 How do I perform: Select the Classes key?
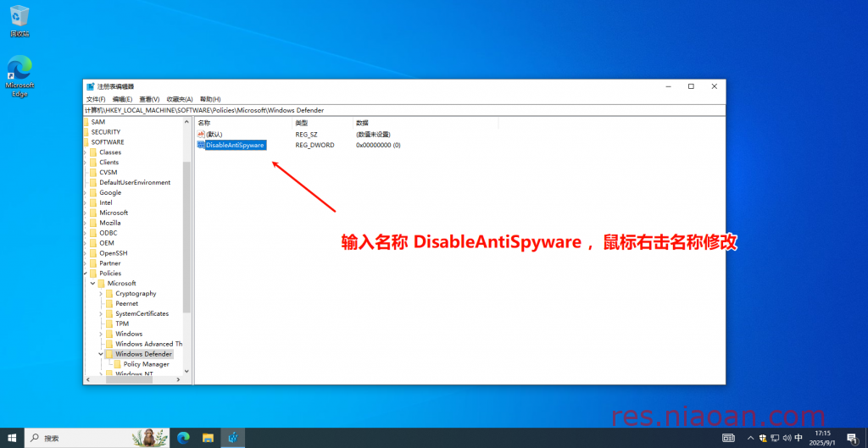110,152
